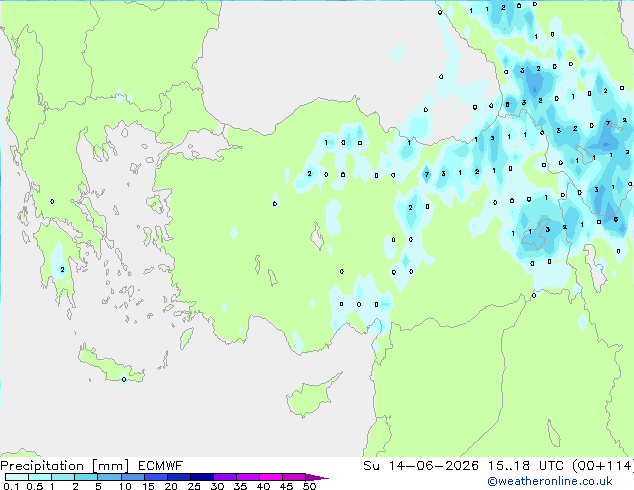
Task: Open the weatheronline.co.uk copyright link
Action: [549, 481]
